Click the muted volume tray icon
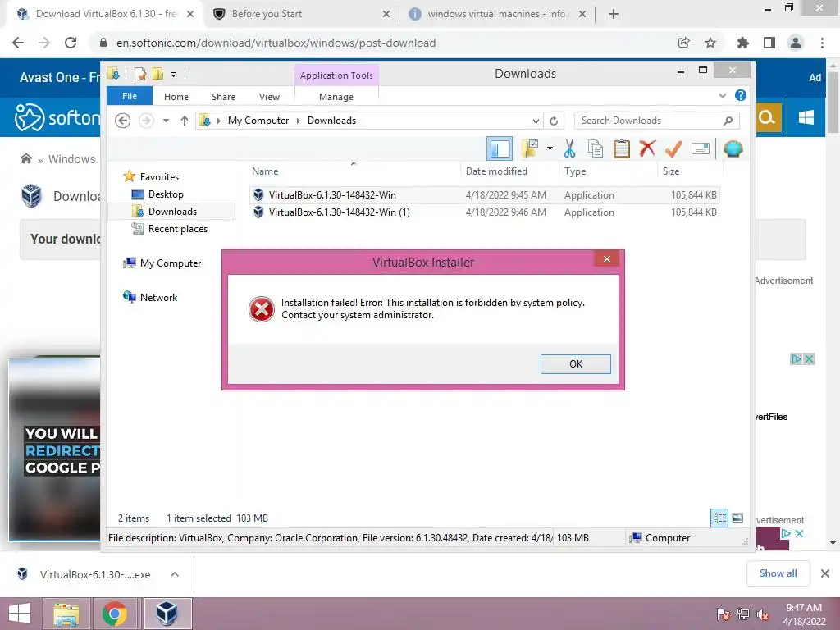840x630 pixels. [764, 614]
